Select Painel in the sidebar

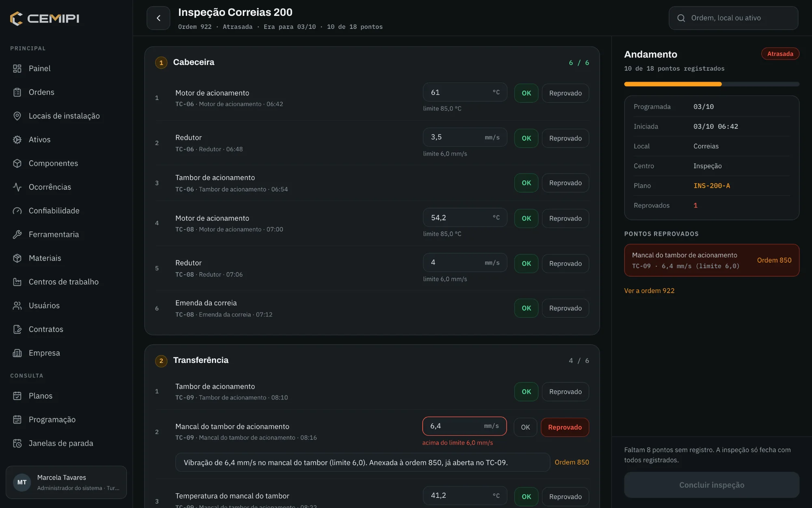coord(66,68)
